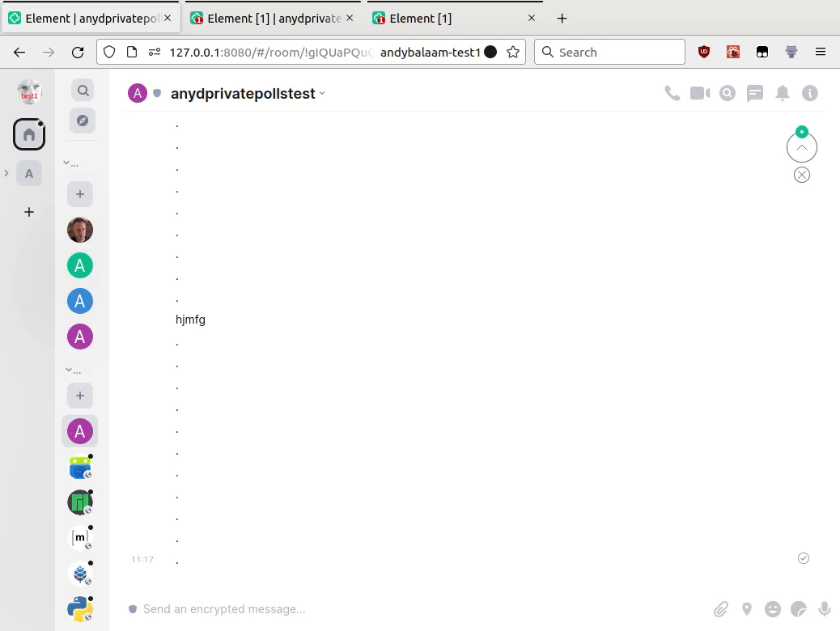The width and height of the screenshot is (840, 631).
Task: Bookmark this page star icon
Action: point(513,52)
